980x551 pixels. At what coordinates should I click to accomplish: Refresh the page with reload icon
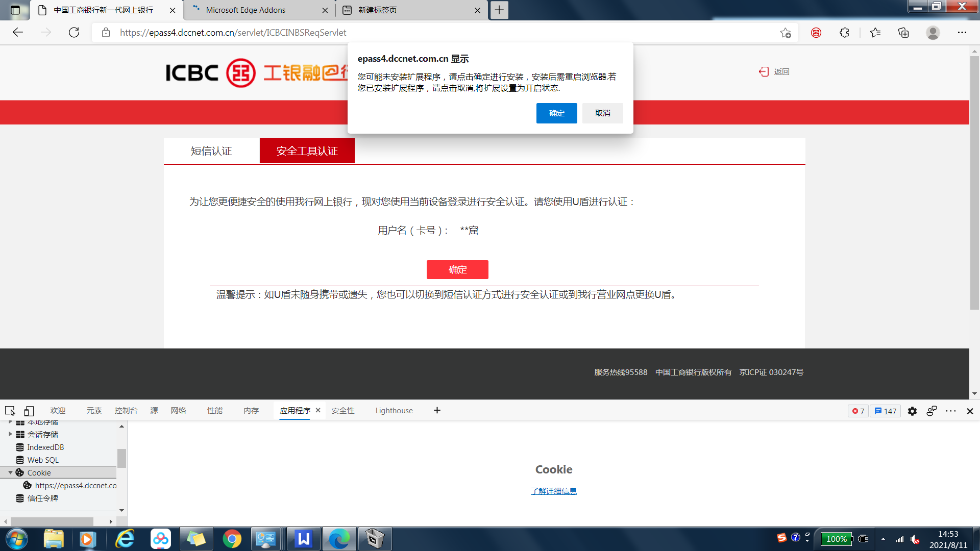point(74,33)
